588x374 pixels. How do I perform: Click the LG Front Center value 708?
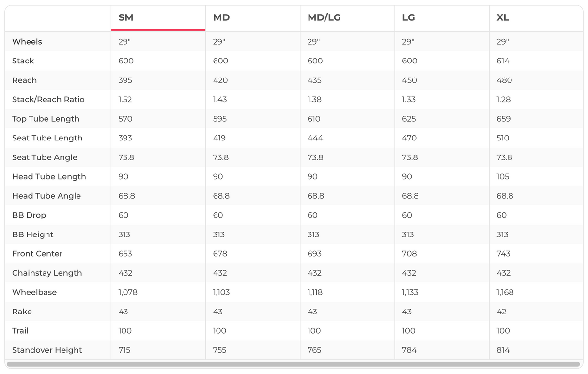[409, 254]
